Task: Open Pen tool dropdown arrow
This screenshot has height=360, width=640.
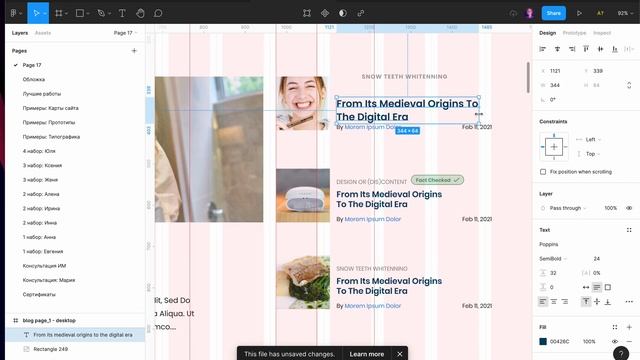Action: click(109, 13)
